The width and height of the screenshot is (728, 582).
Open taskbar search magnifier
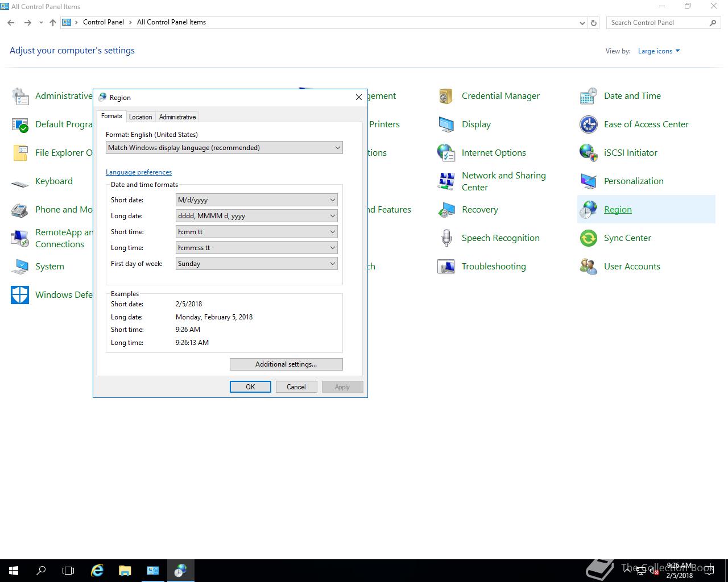(41, 571)
